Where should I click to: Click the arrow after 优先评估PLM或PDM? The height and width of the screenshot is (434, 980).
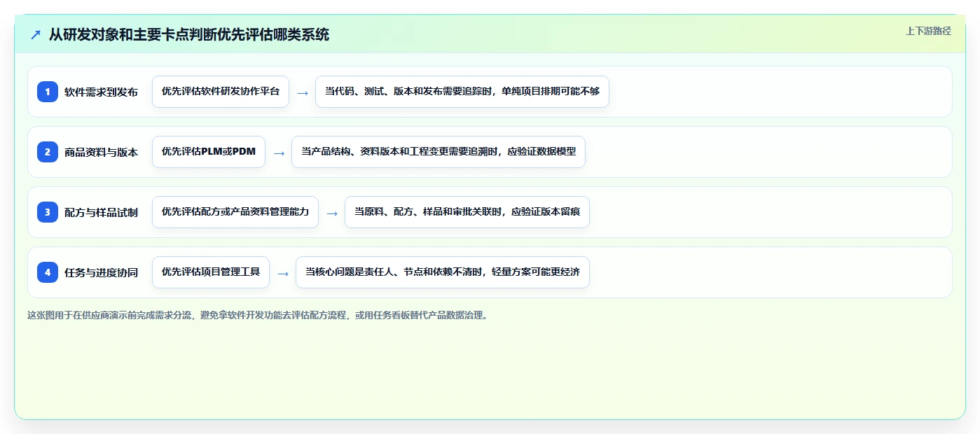click(x=279, y=153)
